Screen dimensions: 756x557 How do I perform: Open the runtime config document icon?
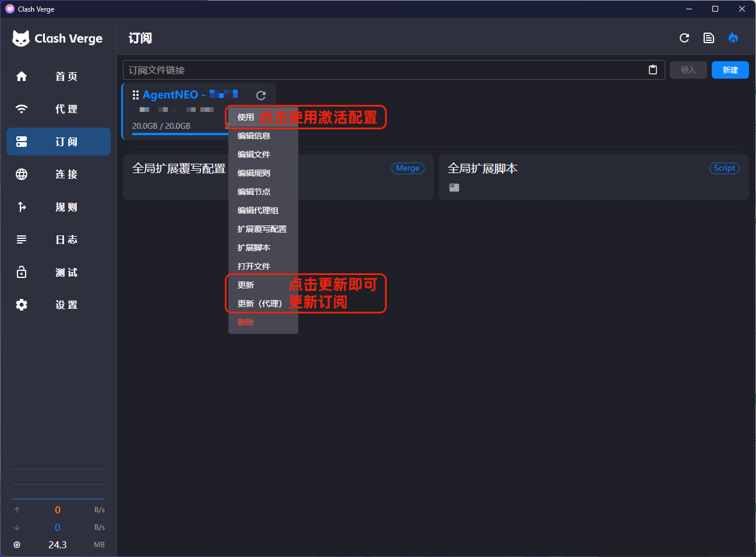click(709, 38)
